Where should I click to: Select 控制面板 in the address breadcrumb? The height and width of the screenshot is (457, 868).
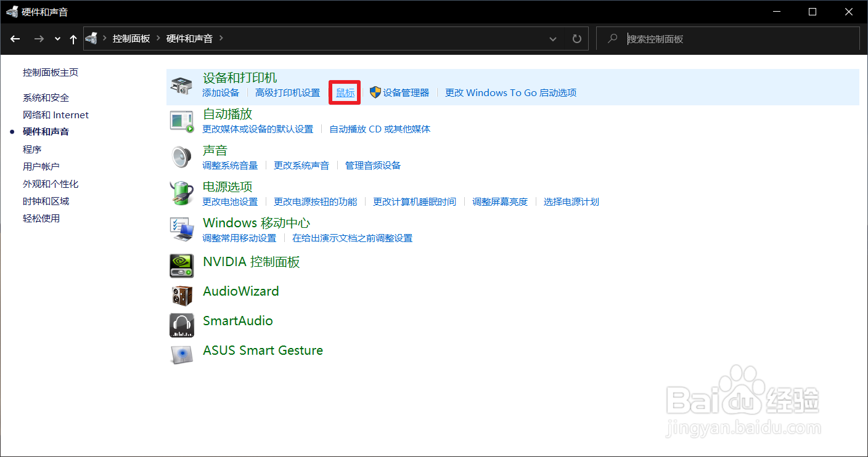pyautogui.click(x=131, y=39)
